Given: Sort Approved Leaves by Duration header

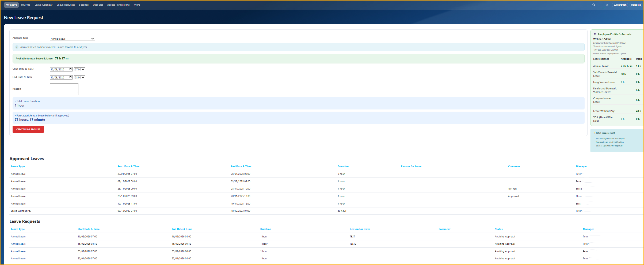Looking at the screenshot, I should click(x=343, y=166).
